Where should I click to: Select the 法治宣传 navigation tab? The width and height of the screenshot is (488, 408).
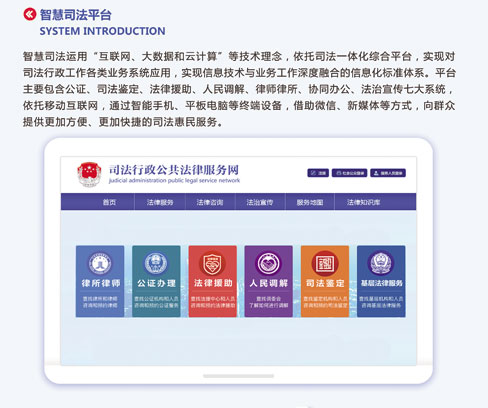(260, 202)
